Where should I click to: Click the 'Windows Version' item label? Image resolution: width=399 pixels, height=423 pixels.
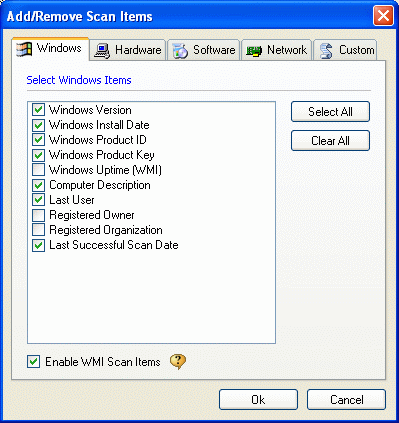click(x=90, y=110)
